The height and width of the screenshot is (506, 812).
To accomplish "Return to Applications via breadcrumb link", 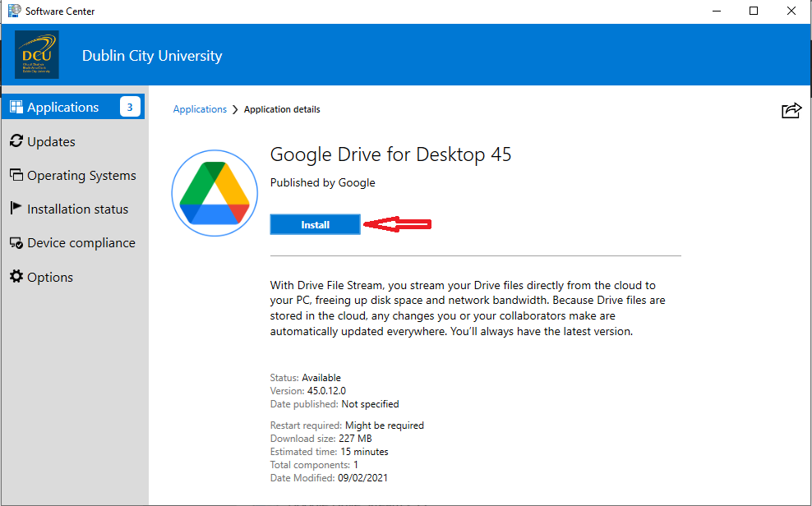I will tap(200, 109).
